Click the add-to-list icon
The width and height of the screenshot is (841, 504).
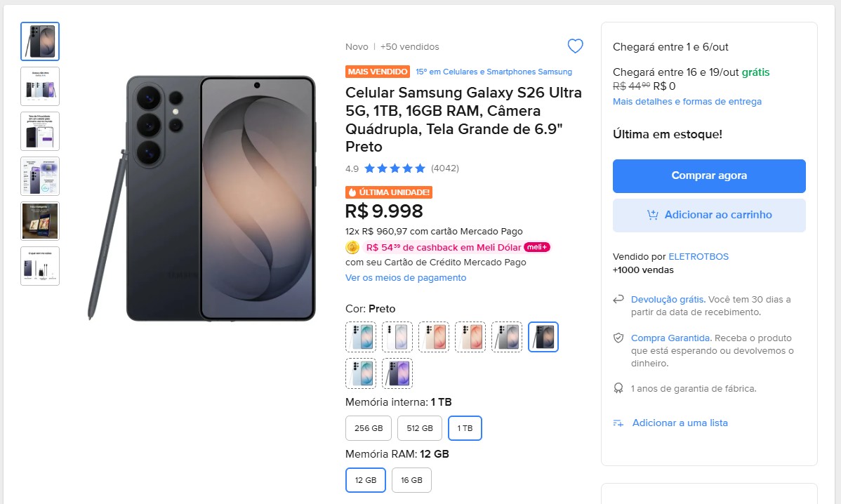coord(618,423)
